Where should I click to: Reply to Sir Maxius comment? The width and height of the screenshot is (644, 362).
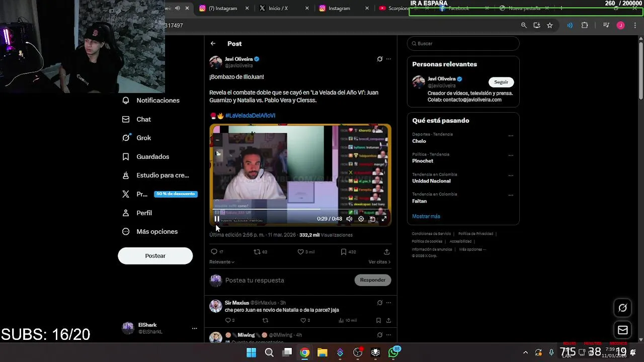(x=229, y=320)
